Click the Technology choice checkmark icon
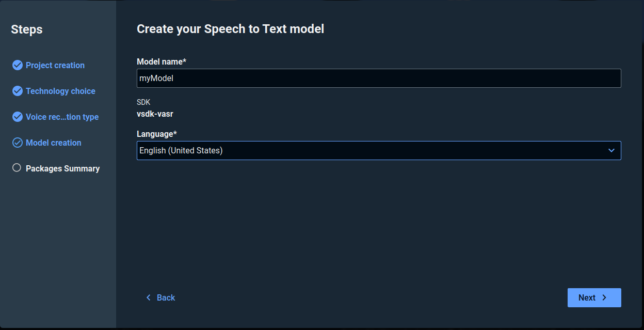Viewport: 644px width, 330px height. 18,91
